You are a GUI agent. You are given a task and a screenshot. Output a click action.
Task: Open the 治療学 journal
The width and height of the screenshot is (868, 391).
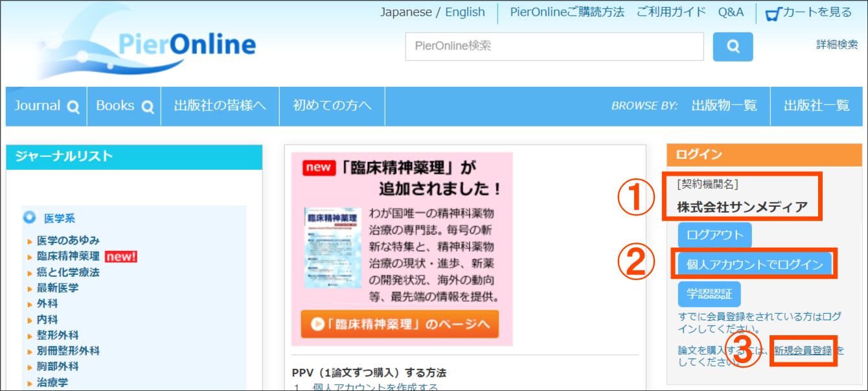(x=52, y=383)
